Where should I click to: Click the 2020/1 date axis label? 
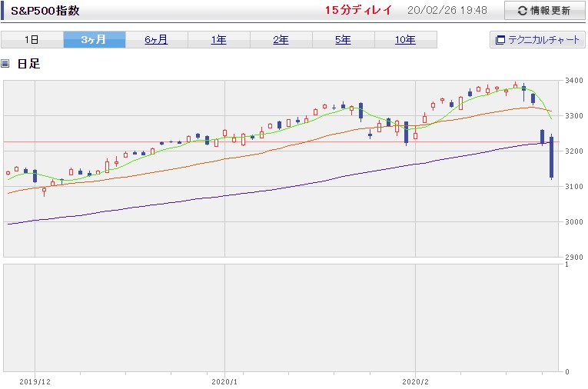224,382
